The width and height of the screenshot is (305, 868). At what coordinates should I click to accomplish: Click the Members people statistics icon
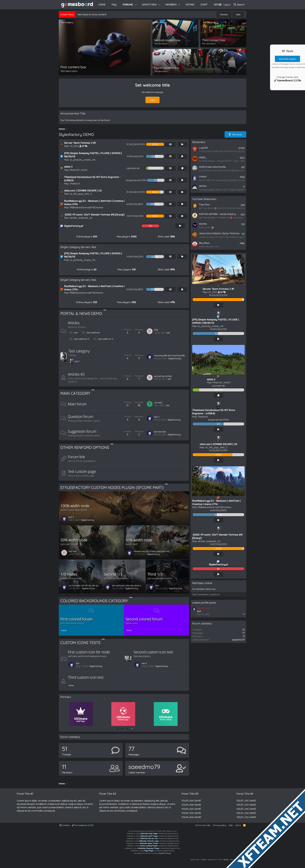point(114,768)
